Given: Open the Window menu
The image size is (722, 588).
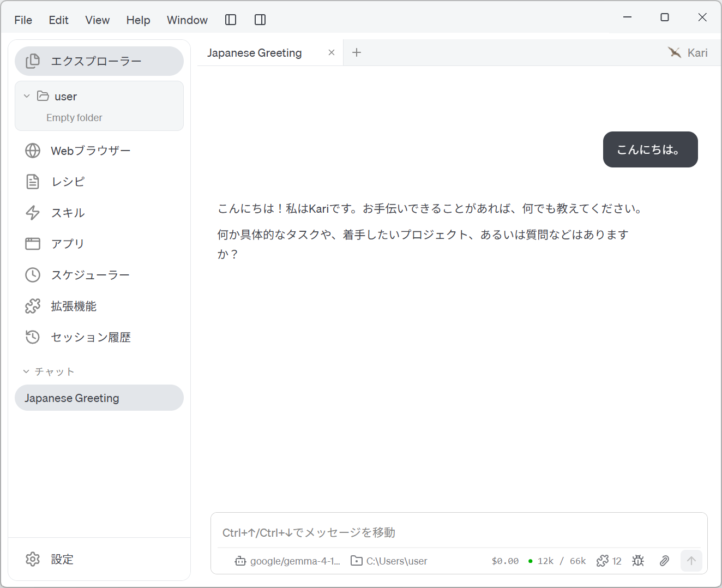Looking at the screenshot, I should [x=187, y=20].
